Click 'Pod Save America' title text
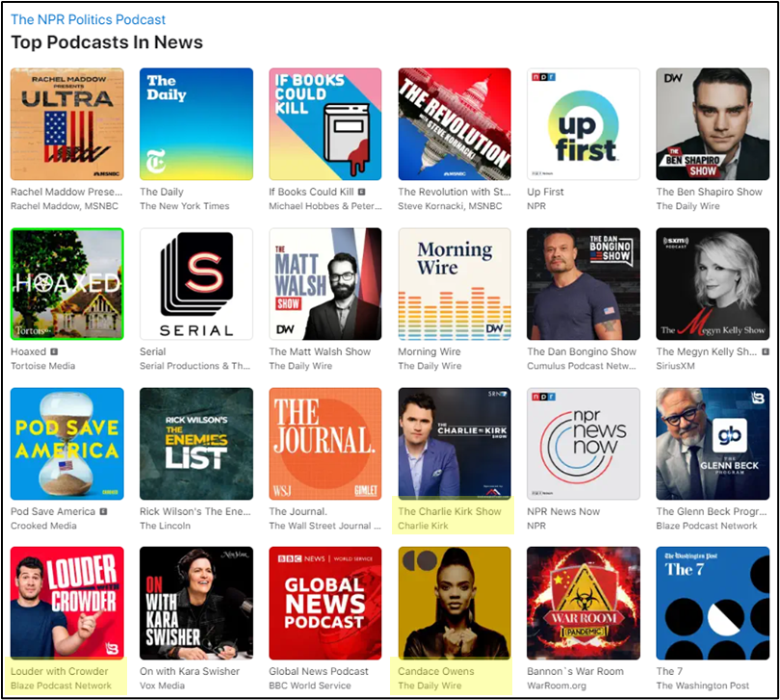 53,511
